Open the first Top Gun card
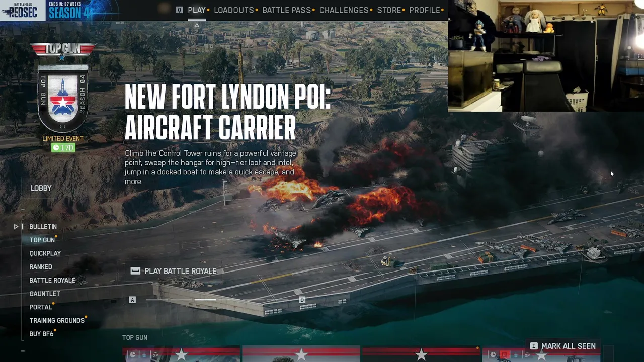 point(181,354)
